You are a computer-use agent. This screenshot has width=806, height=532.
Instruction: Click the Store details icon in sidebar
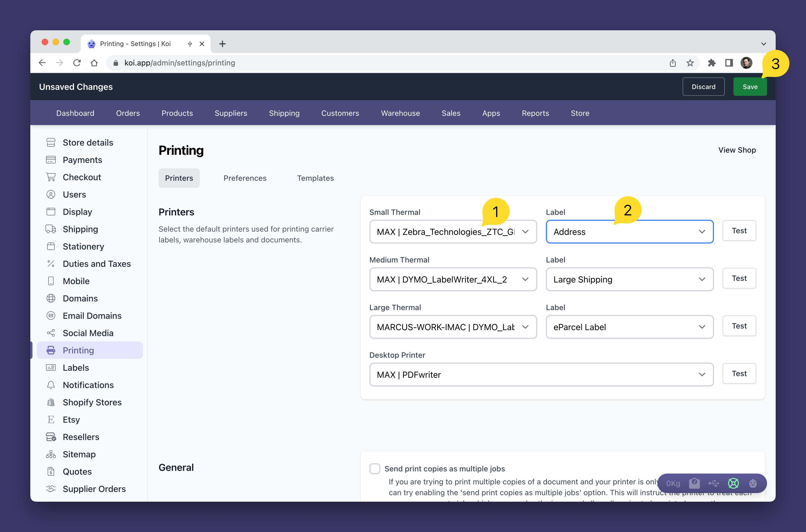51,143
